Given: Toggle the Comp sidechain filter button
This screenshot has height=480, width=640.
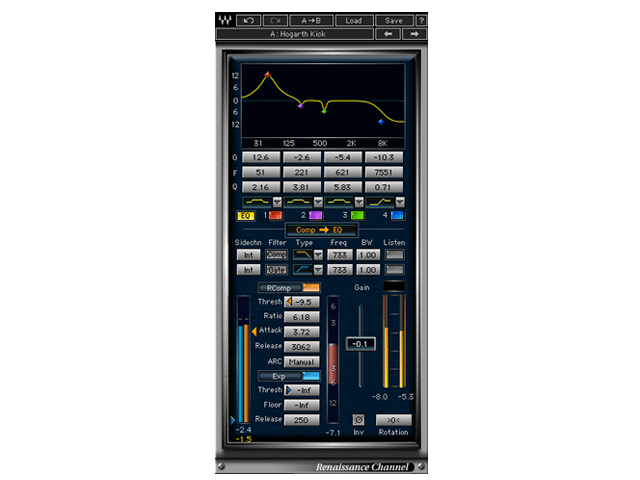Looking at the screenshot, I should (x=277, y=255).
